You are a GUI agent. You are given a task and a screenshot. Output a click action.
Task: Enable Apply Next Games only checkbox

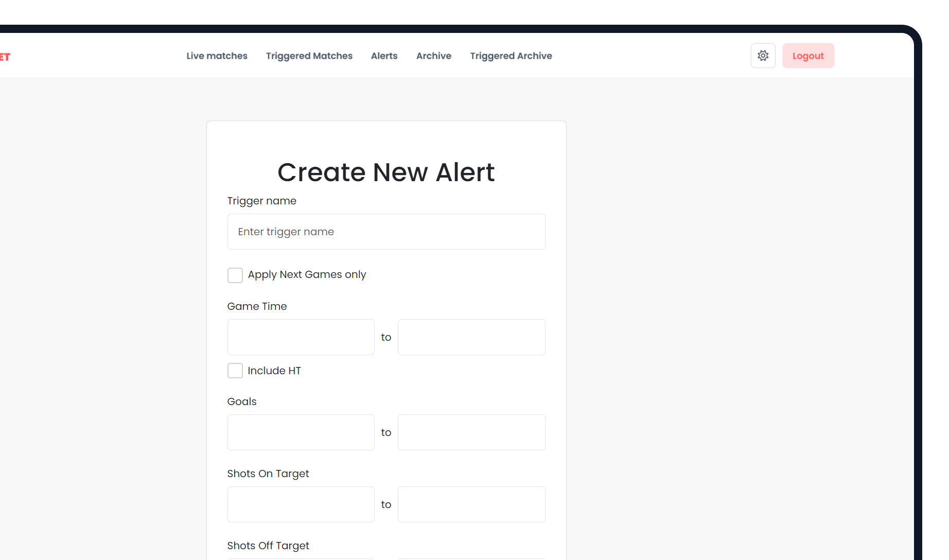[235, 275]
